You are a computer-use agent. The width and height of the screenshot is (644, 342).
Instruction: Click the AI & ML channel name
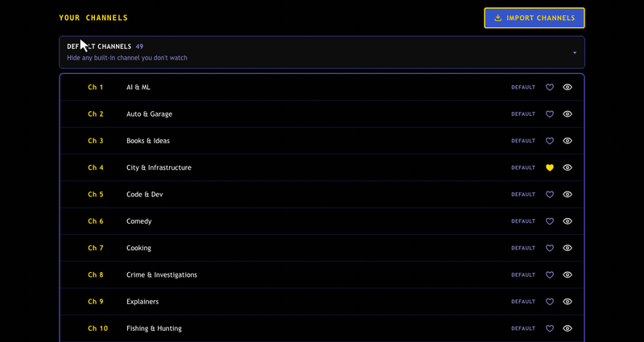point(138,87)
